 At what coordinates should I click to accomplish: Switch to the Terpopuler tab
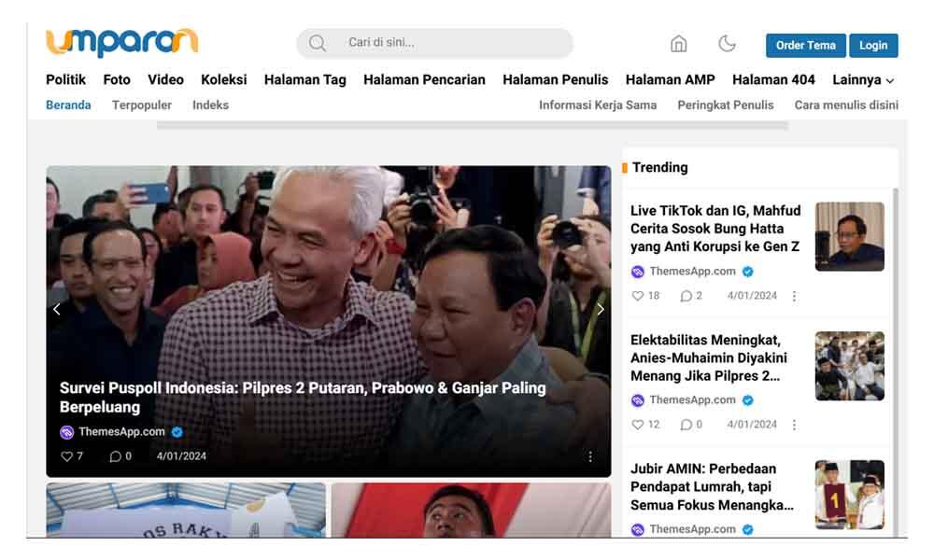(142, 105)
